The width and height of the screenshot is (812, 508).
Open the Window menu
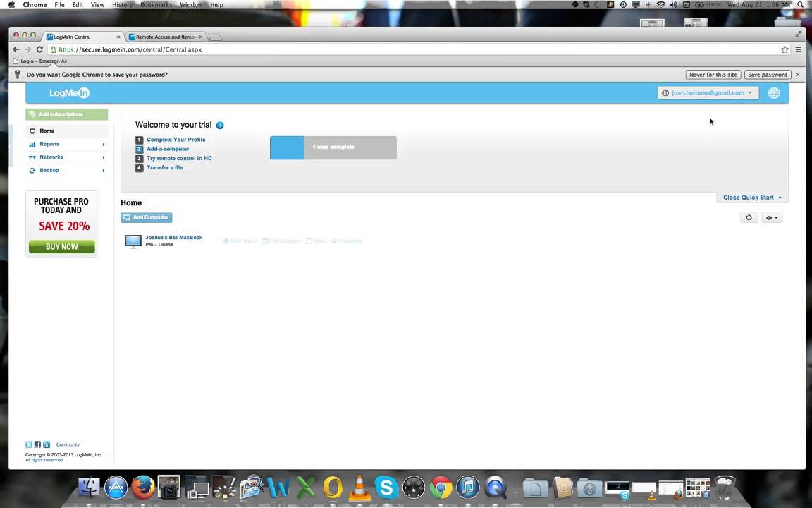tap(191, 5)
